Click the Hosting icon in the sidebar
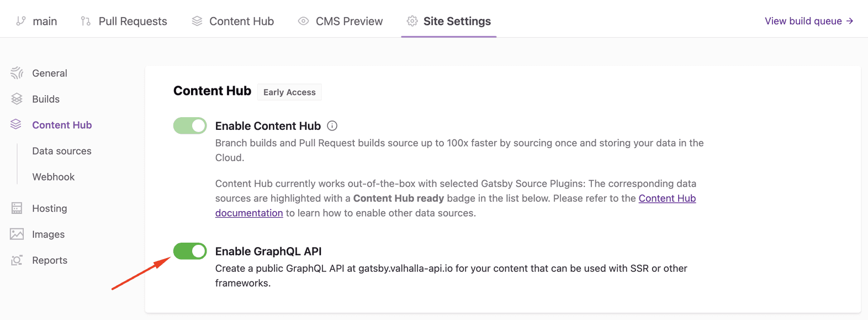This screenshot has width=868, height=320. pos(17,208)
